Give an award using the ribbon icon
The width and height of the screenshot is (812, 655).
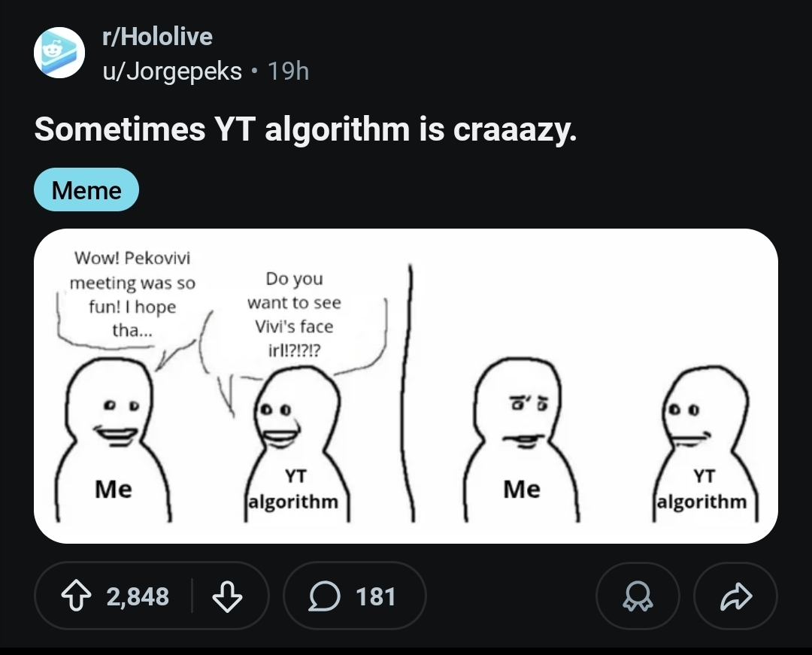click(638, 596)
